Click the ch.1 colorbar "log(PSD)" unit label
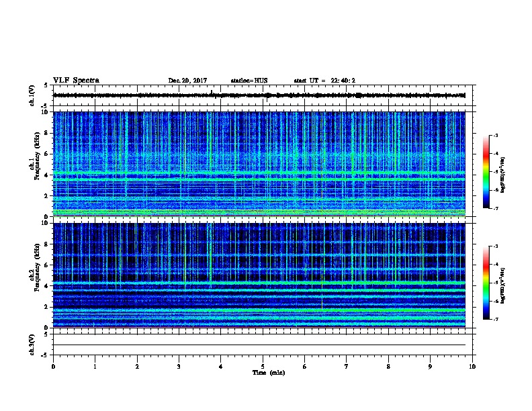 coord(502,175)
